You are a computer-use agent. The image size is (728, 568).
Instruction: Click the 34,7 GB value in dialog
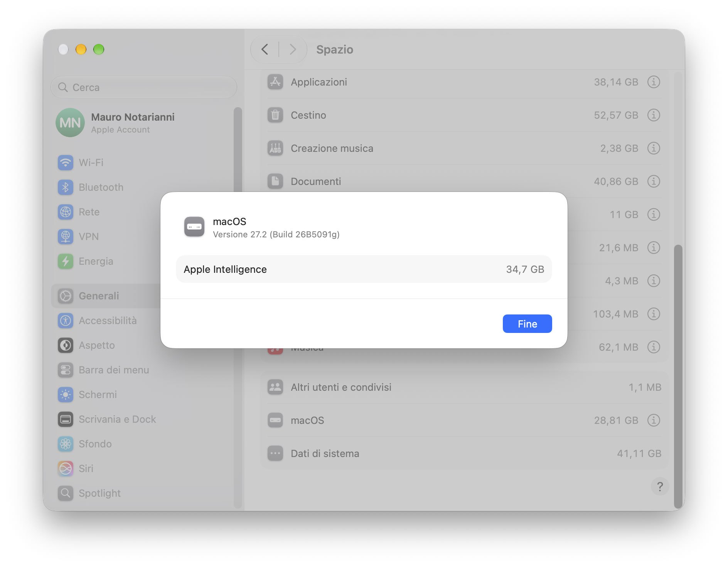tap(525, 269)
